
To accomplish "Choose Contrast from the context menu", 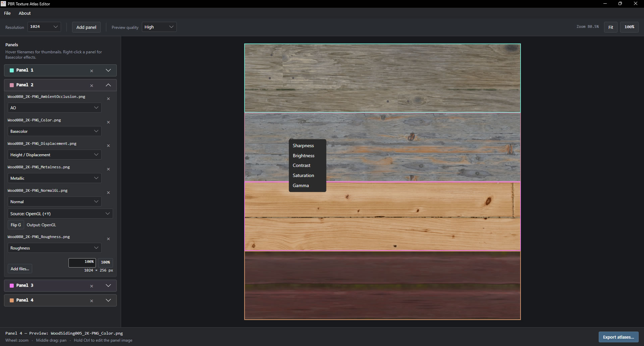I will (x=307, y=165).
